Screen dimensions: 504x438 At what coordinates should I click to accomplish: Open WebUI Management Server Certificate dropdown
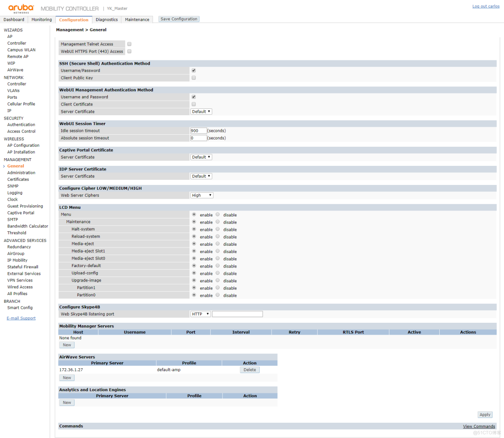coord(201,111)
